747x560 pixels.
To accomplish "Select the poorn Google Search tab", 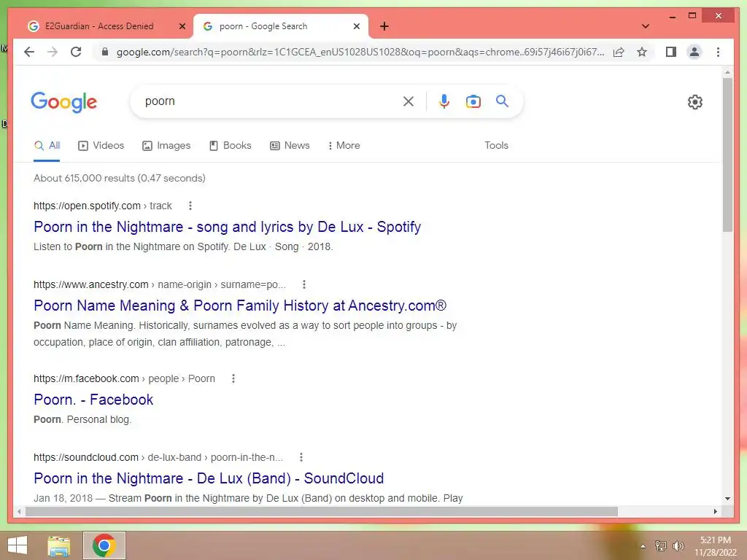I will pyautogui.click(x=280, y=26).
